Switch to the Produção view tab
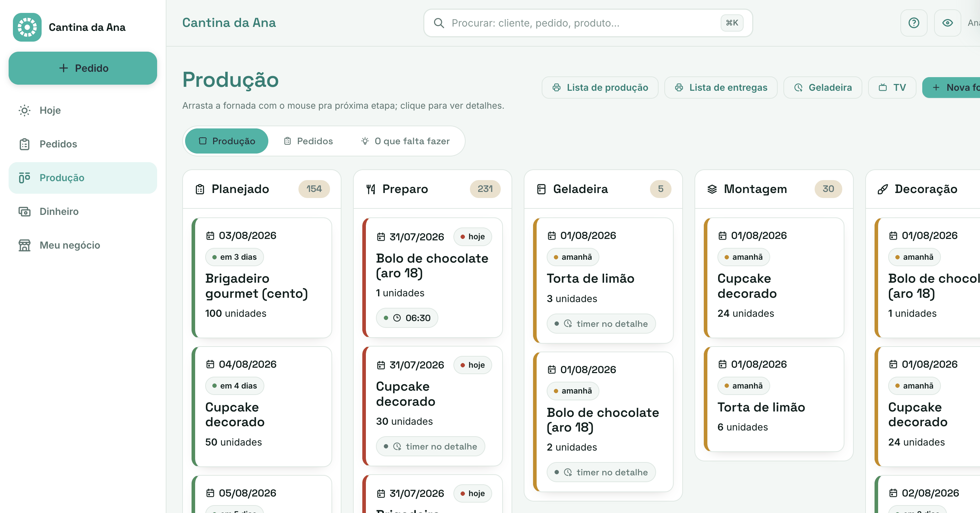Image resolution: width=980 pixels, height=513 pixels. tap(226, 141)
